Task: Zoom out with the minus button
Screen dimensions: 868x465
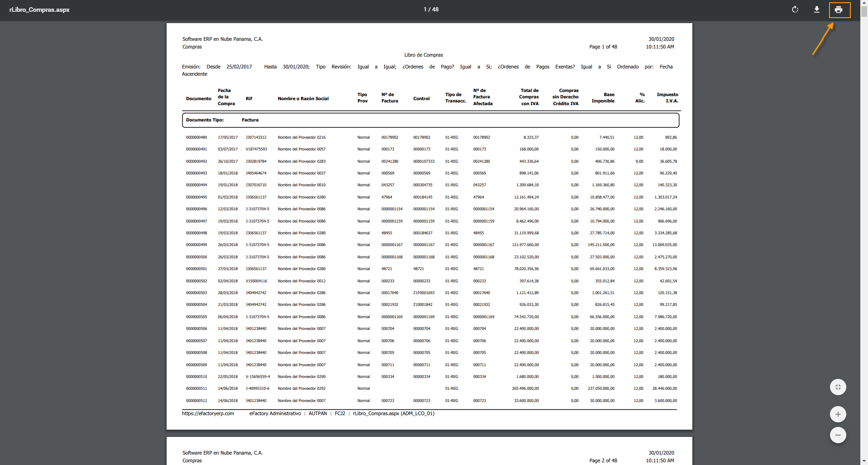Action: coord(838,435)
